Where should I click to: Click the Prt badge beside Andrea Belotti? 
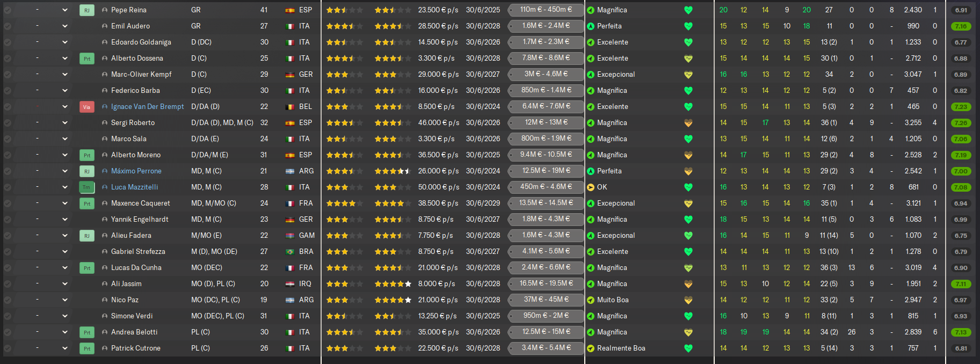(86, 332)
